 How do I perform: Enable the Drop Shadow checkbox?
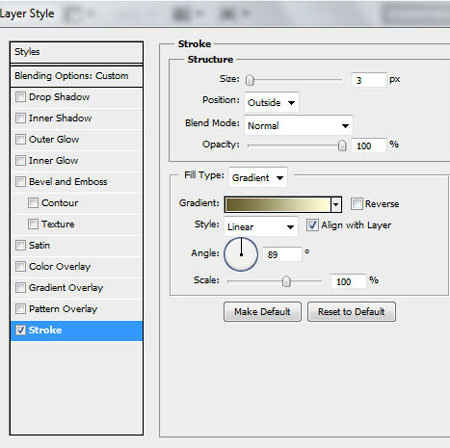pos(20,97)
